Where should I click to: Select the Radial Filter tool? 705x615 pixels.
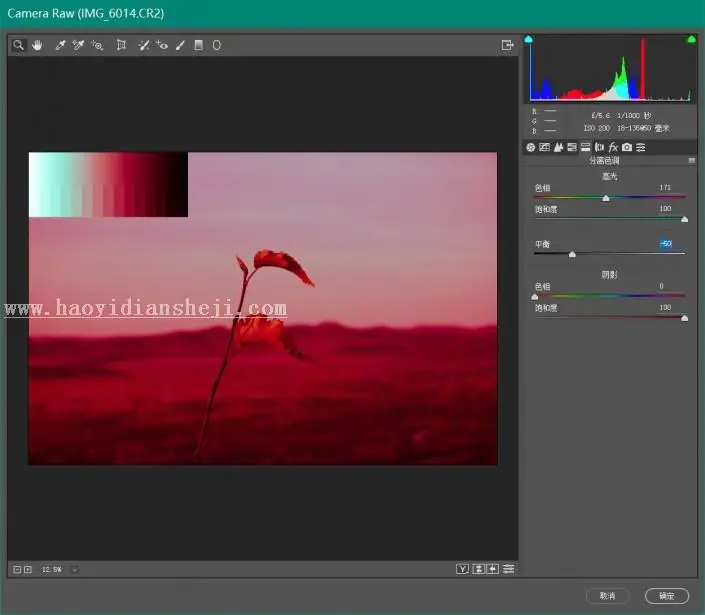(217, 45)
